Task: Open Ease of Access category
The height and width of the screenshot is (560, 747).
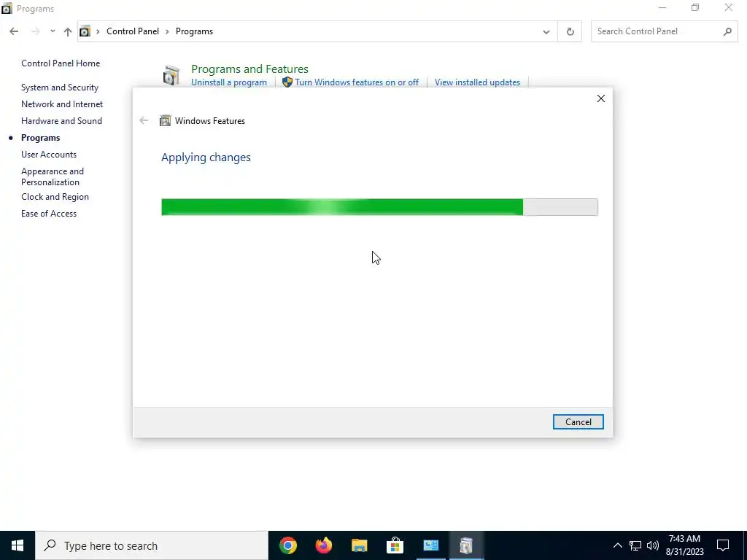Action: (49, 214)
